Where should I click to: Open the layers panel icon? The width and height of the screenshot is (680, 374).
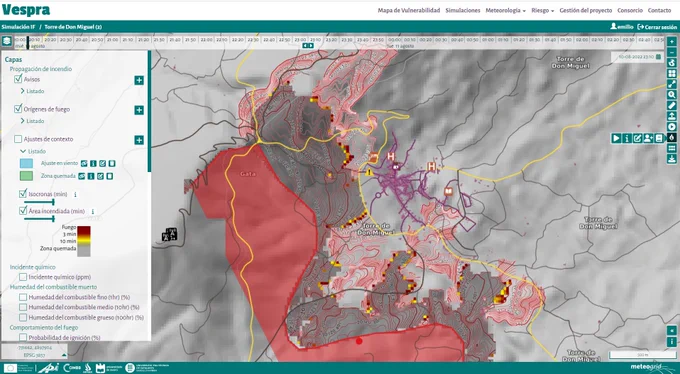pyautogui.click(x=7, y=41)
